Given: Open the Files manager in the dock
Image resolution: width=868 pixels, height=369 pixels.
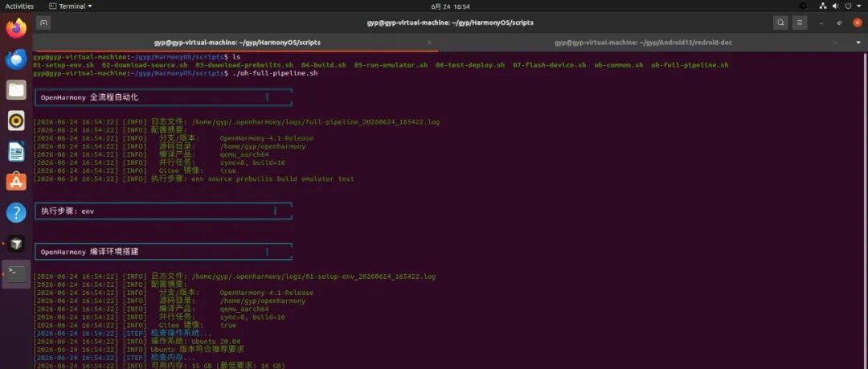Looking at the screenshot, I should pos(16,89).
